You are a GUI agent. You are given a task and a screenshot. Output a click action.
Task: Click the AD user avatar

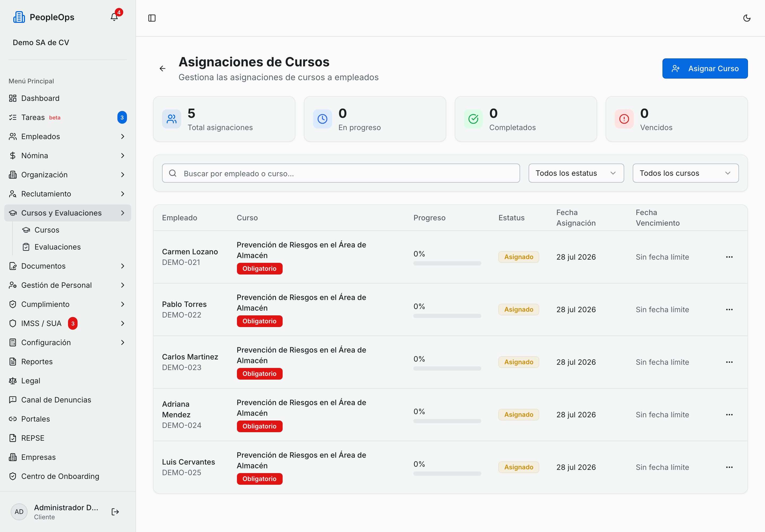click(19, 512)
